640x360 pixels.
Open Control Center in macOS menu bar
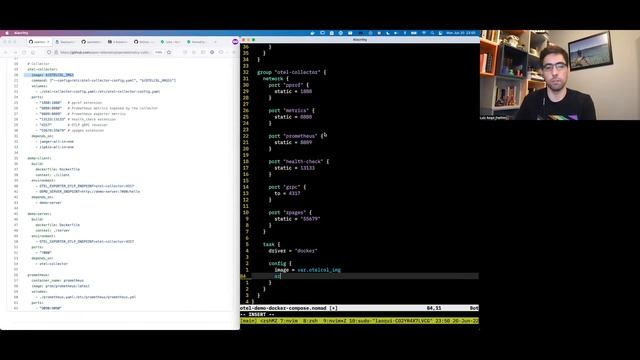440,33
